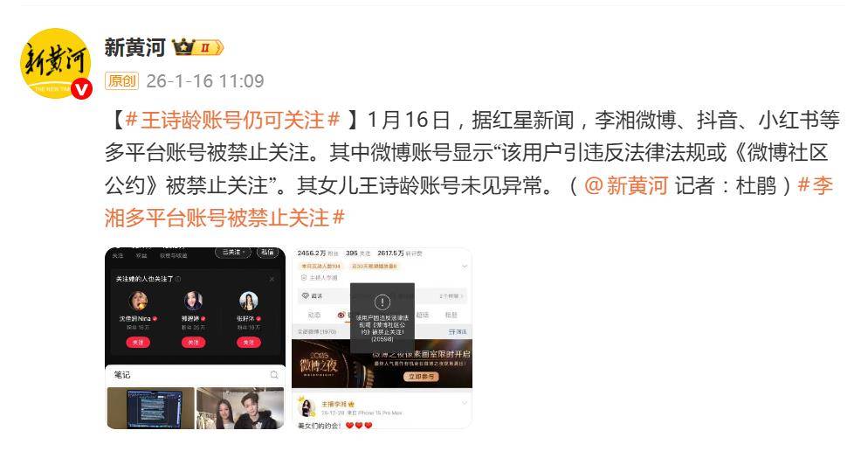Open the 新黄河 account name link
The width and height of the screenshot is (868, 465).
click(134, 48)
